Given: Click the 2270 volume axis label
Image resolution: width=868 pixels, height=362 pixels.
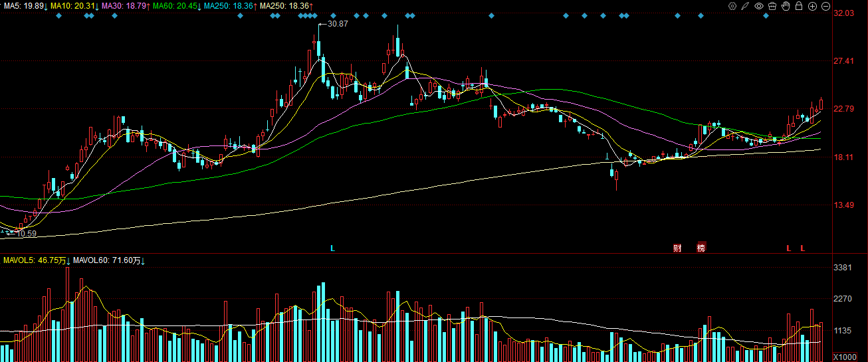Looking at the screenshot, I should pyautogui.click(x=843, y=299).
